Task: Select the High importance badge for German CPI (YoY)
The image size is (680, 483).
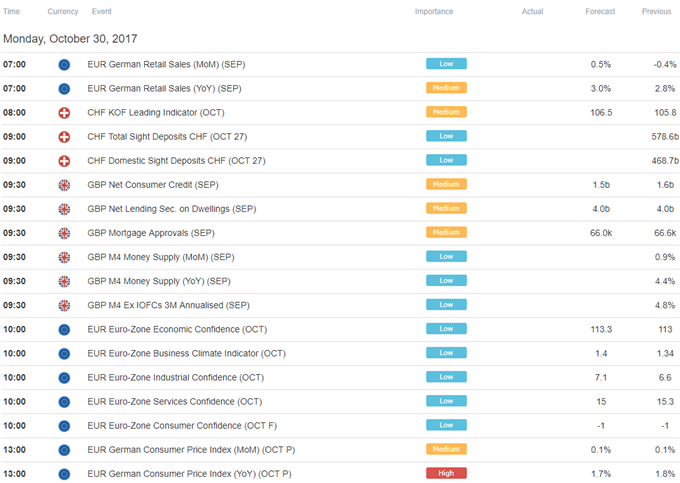Action: click(447, 473)
